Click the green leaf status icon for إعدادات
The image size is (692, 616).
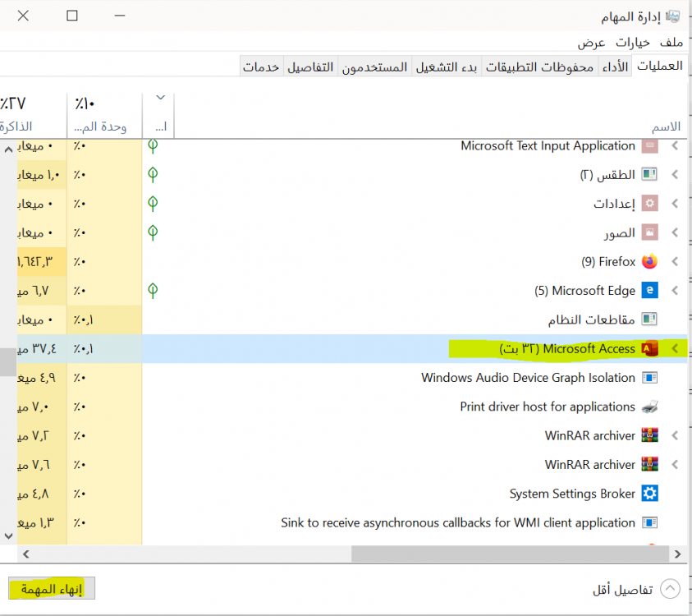[153, 204]
